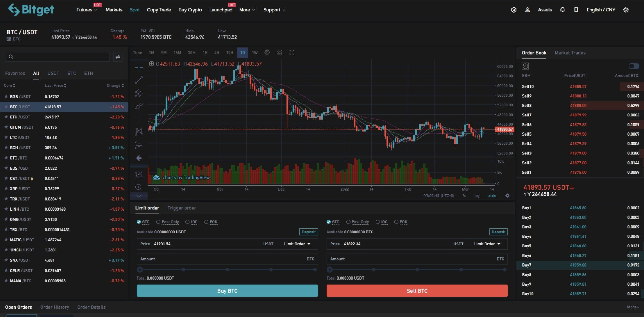Image resolution: width=644 pixels, height=317 pixels.
Task: Open the Assets link
Action: tap(545, 10)
